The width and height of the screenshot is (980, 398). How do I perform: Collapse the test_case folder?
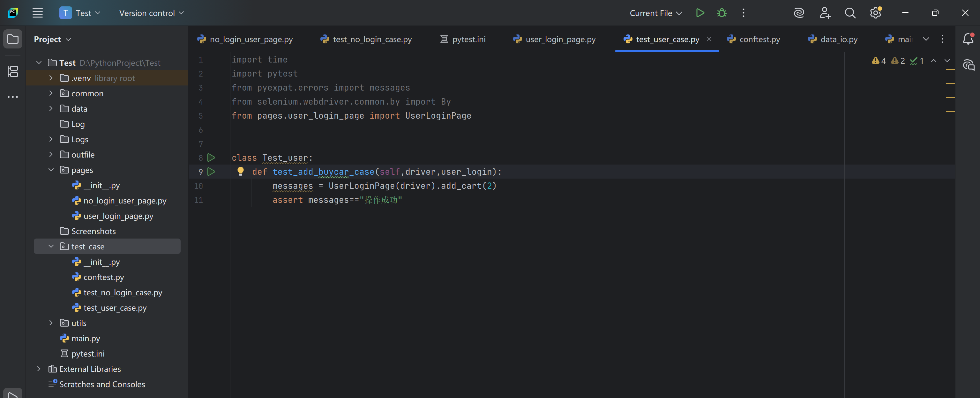coord(51,246)
